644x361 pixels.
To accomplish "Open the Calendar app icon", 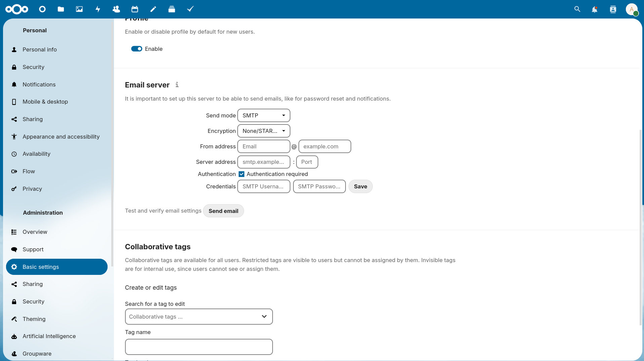I will coord(135,9).
